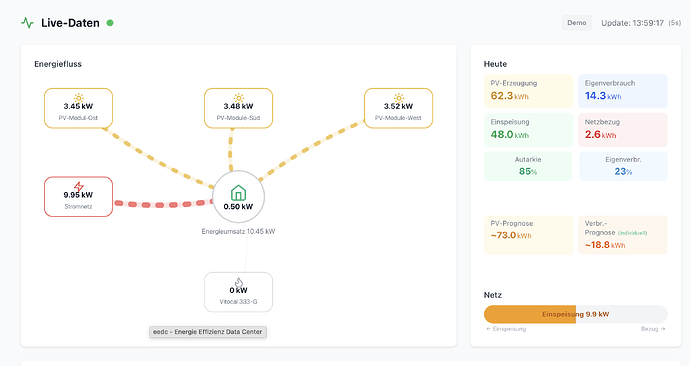Click the Netz heading
Screen dimensions: 690x366
pos(493,295)
